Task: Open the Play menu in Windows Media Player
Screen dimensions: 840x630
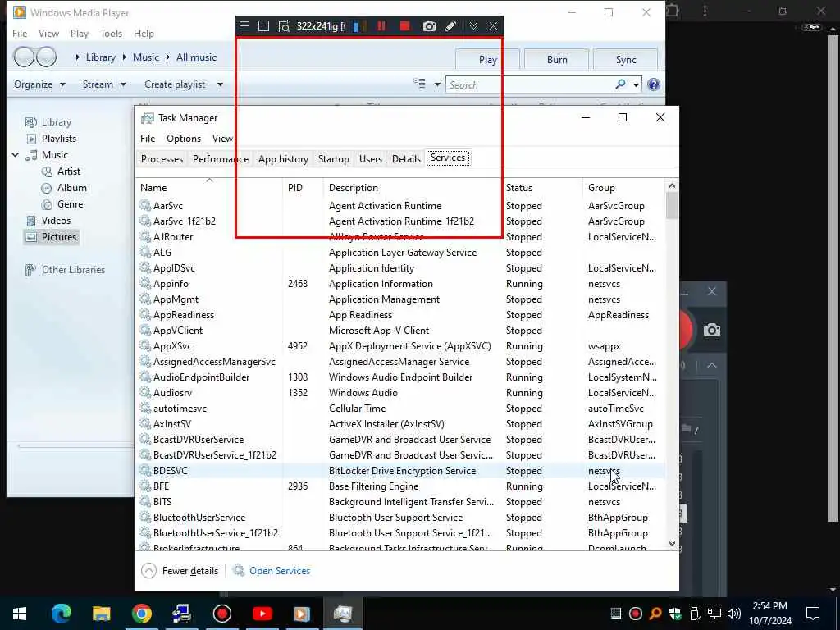Action: (80, 33)
